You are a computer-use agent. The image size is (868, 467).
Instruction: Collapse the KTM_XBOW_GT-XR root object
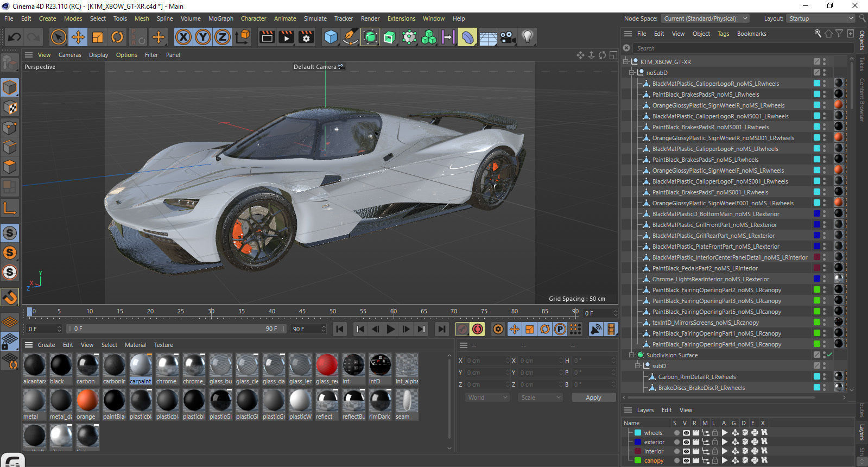click(x=626, y=62)
